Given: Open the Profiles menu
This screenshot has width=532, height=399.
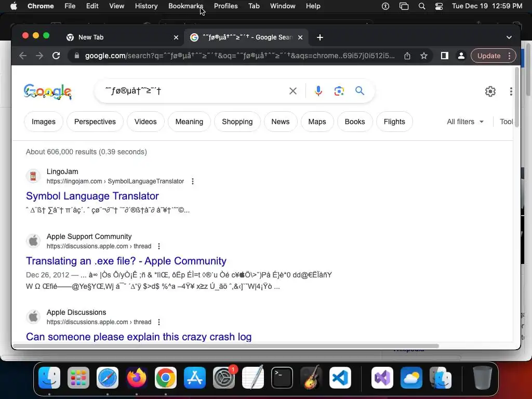Looking at the screenshot, I should (225, 6).
